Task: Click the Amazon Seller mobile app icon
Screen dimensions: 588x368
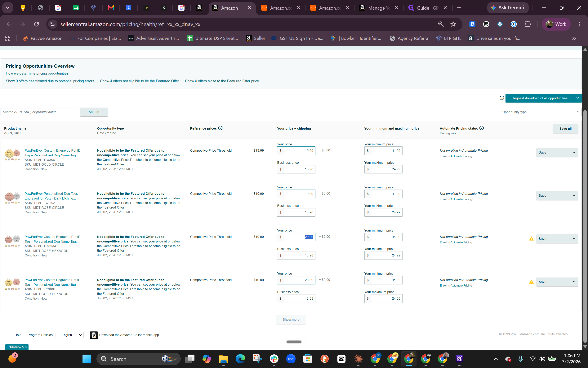Action: tap(94, 335)
